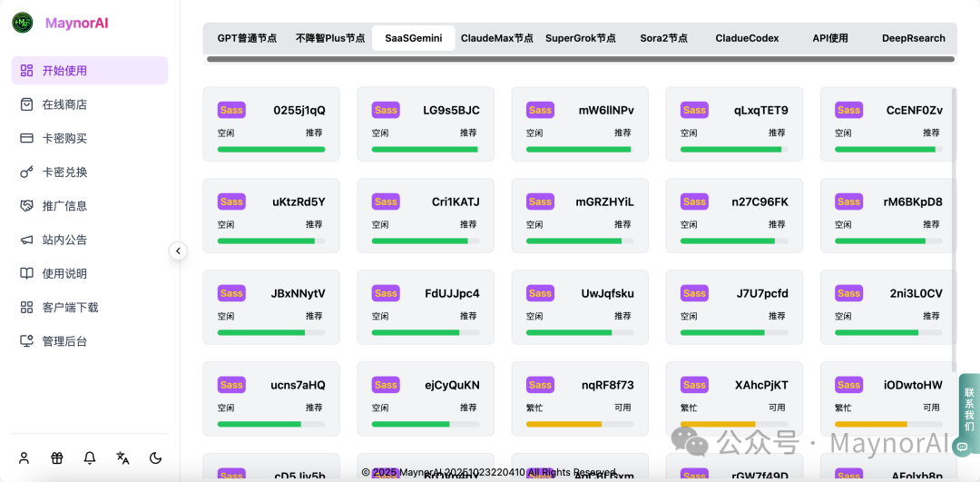
Task: Click the Sass badge on FdUJJpc4 card
Action: (x=386, y=293)
